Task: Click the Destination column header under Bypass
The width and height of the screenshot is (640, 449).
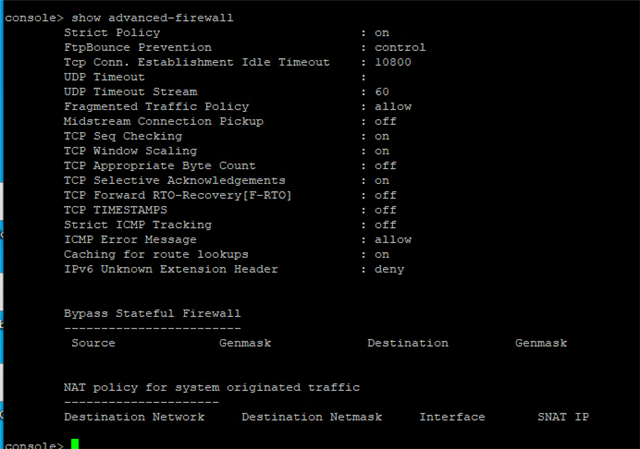Action: pyautogui.click(x=407, y=343)
